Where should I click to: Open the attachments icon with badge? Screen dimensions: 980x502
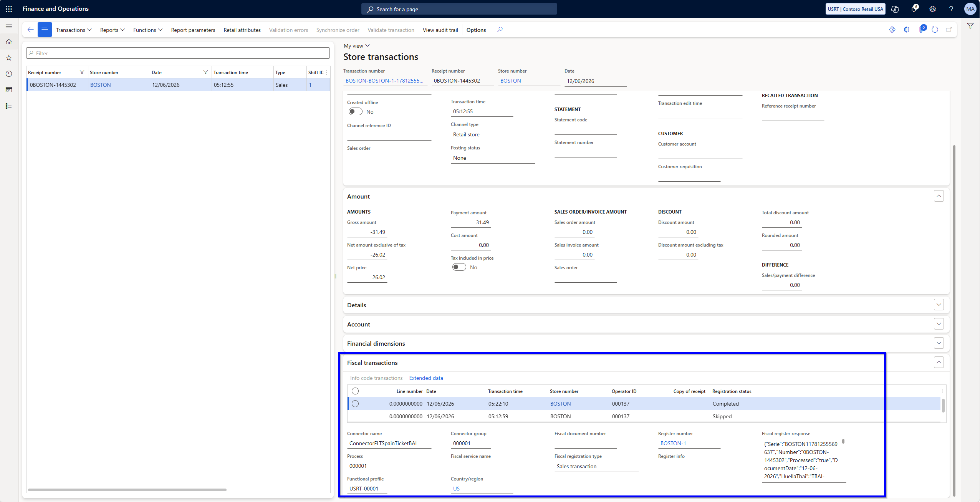922,30
